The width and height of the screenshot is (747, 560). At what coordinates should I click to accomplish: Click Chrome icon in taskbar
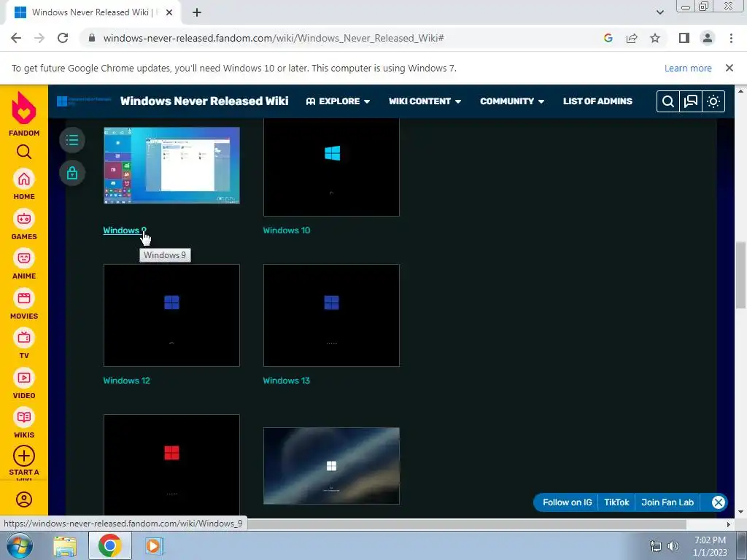109,545
